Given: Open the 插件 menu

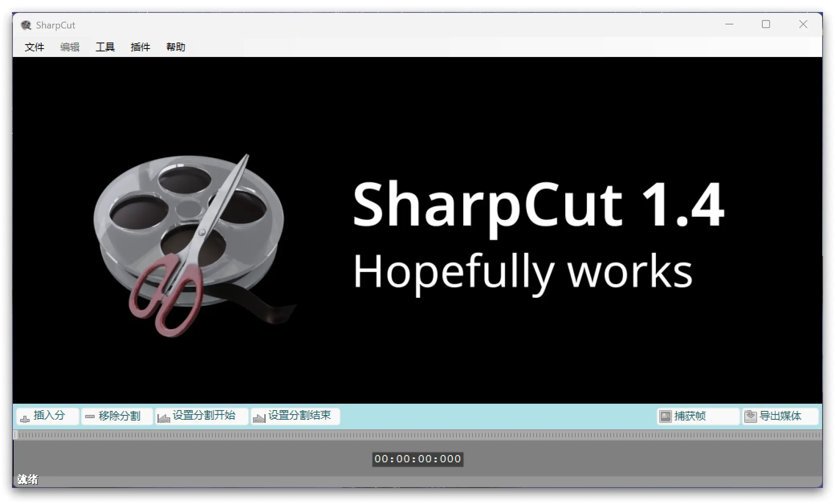Looking at the screenshot, I should 141,47.
